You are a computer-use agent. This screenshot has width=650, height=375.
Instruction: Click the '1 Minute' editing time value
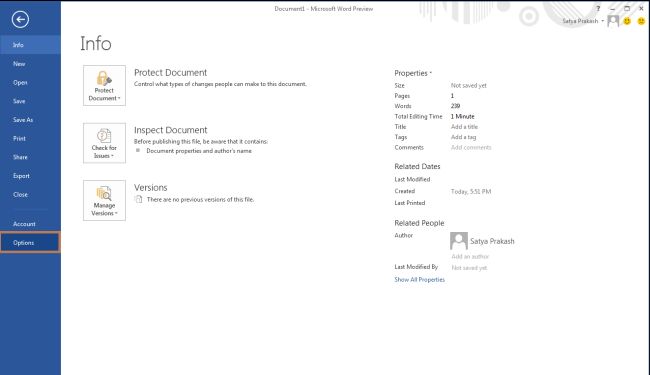463,116
